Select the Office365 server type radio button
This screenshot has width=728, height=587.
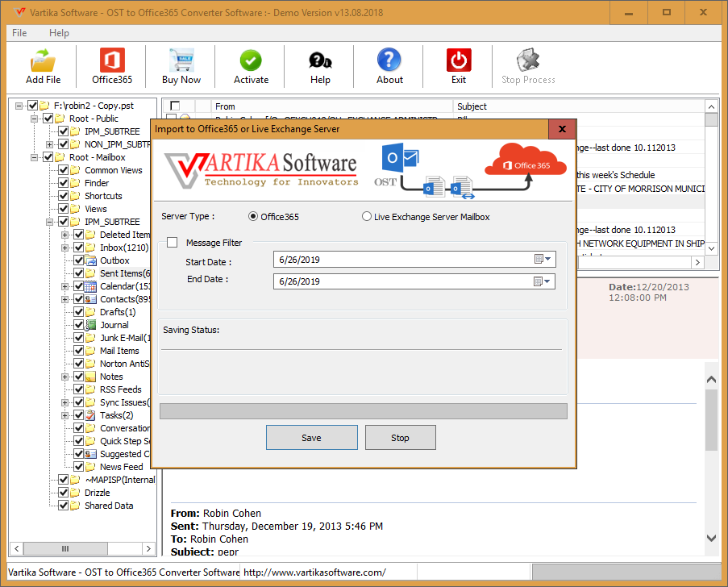(x=253, y=216)
